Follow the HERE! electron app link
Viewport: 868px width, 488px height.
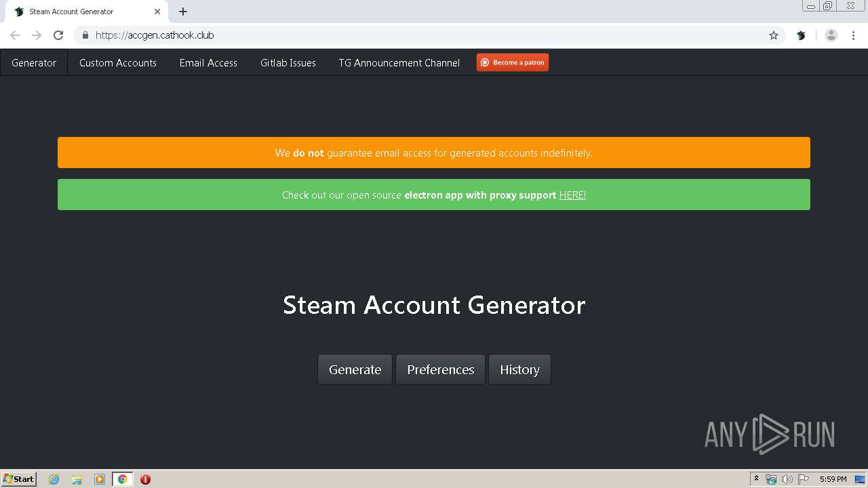(x=572, y=195)
